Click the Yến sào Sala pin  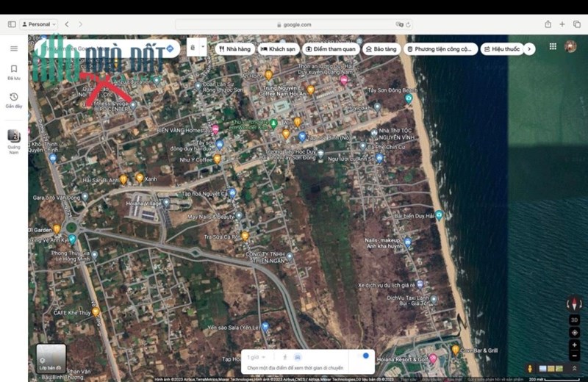(265, 326)
